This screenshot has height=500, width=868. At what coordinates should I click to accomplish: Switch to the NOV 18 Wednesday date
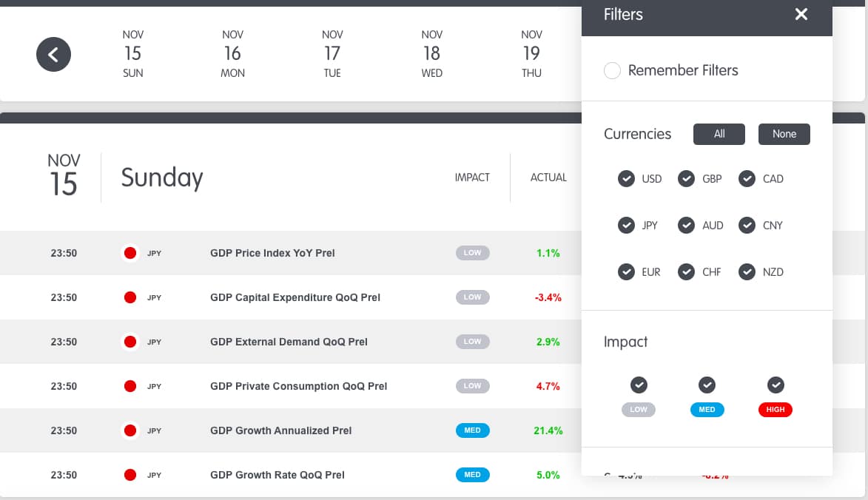point(431,53)
